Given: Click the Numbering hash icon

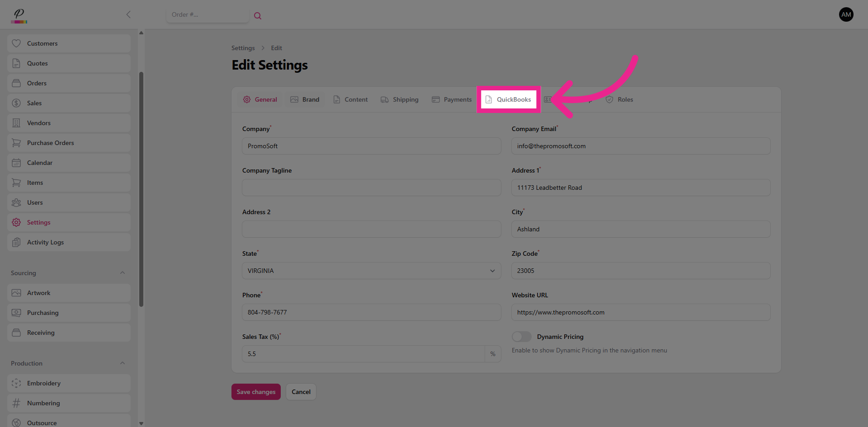Looking at the screenshot, I should 16,403.
